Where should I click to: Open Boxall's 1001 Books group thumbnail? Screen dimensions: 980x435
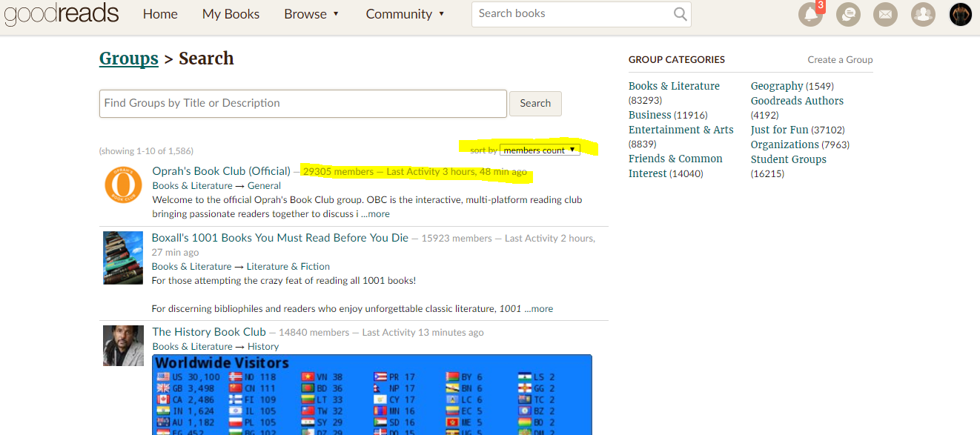click(122, 258)
